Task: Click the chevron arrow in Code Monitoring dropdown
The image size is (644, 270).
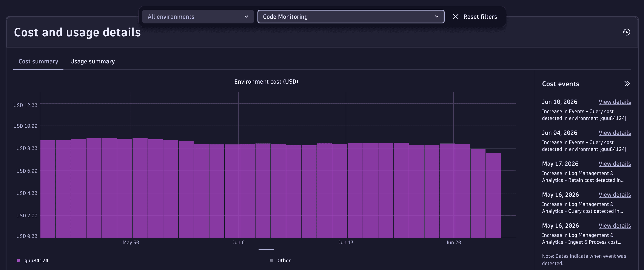Action: point(436,17)
